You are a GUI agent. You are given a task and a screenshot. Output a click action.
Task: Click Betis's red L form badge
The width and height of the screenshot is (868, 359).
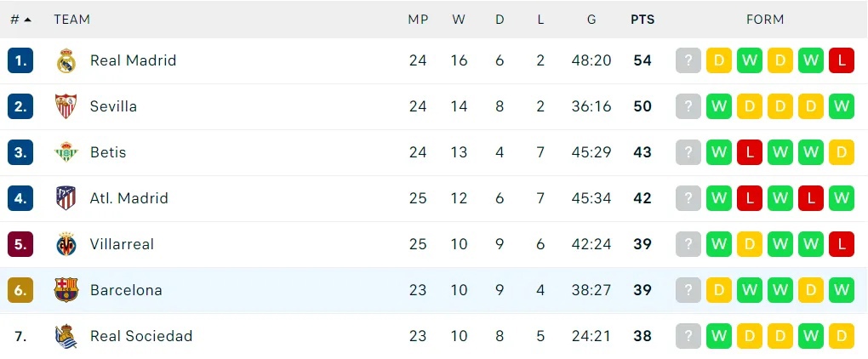point(750,152)
